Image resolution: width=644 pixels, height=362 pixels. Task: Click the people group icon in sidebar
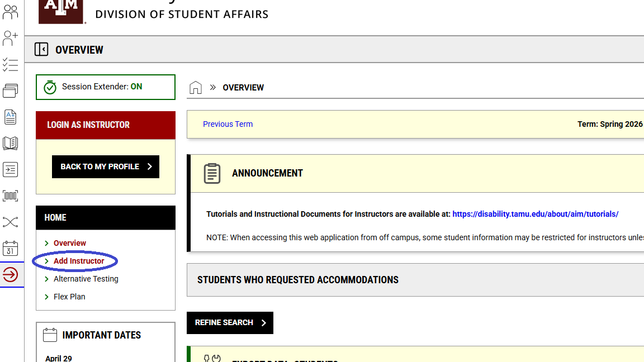[11, 12]
